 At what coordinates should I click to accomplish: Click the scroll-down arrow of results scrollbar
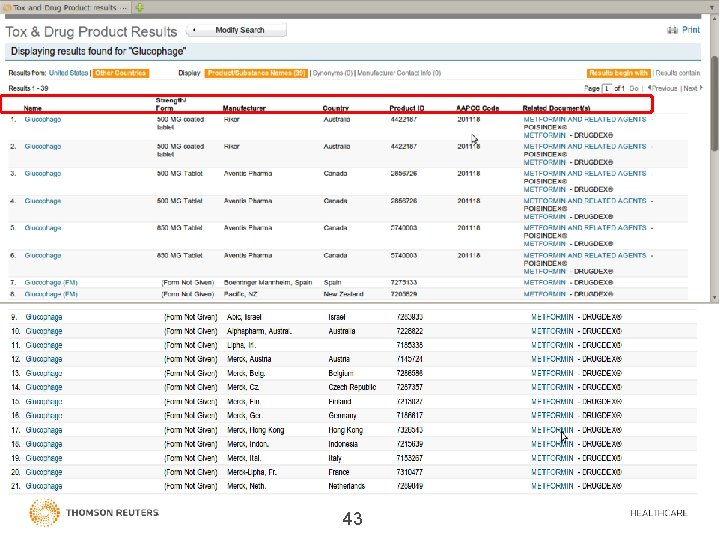[714, 298]
